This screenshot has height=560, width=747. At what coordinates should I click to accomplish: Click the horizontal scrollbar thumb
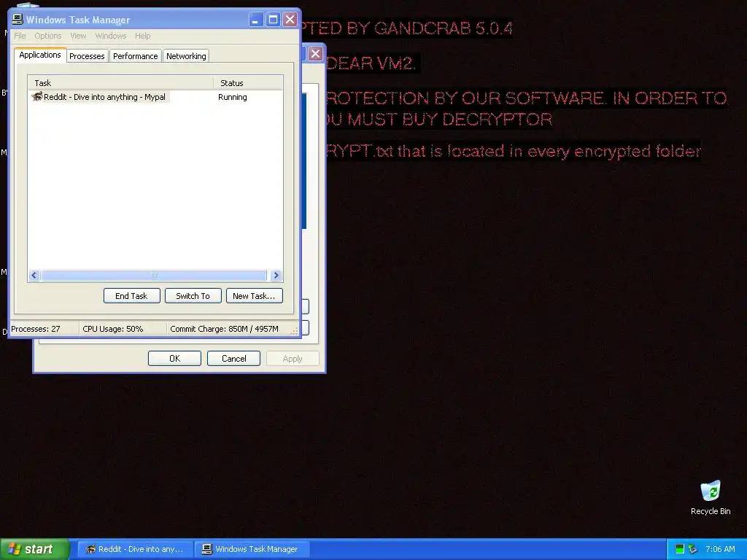coord(153,275)
